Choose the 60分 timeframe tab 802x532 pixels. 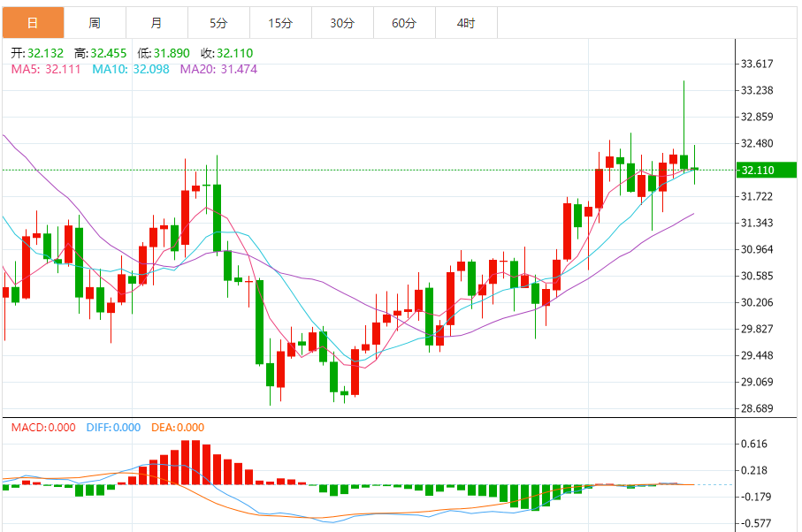405,22
